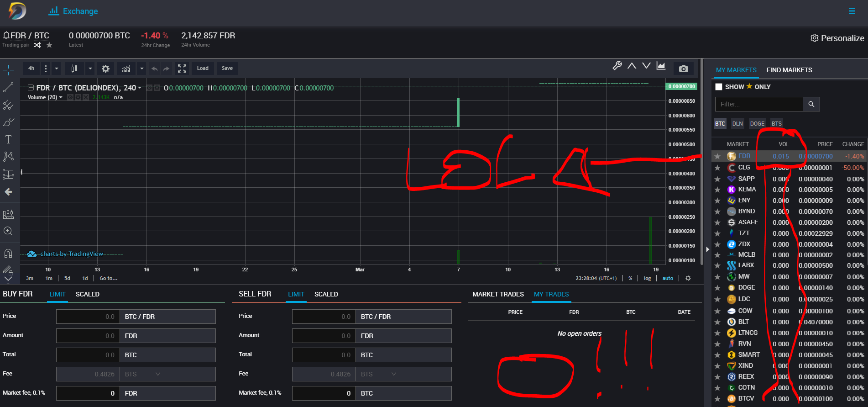
Task: Toggle the drawing mode pencil-lock icon
Action: [8, 270]
